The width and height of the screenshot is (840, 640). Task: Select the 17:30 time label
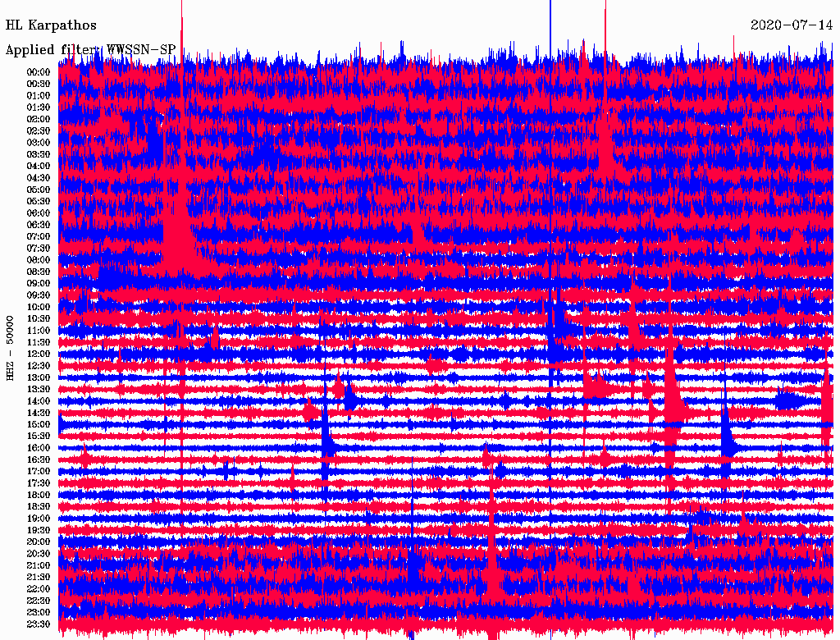39,483
